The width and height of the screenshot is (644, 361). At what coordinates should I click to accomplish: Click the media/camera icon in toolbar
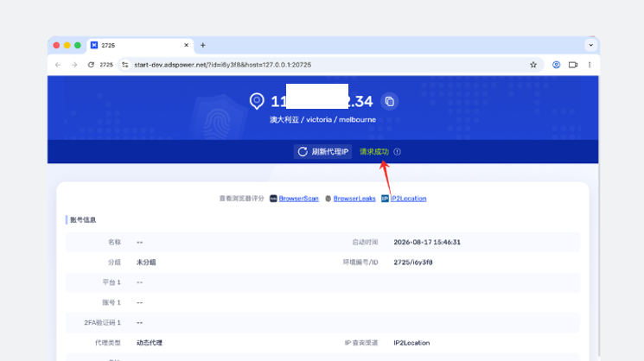pos(573,65)
